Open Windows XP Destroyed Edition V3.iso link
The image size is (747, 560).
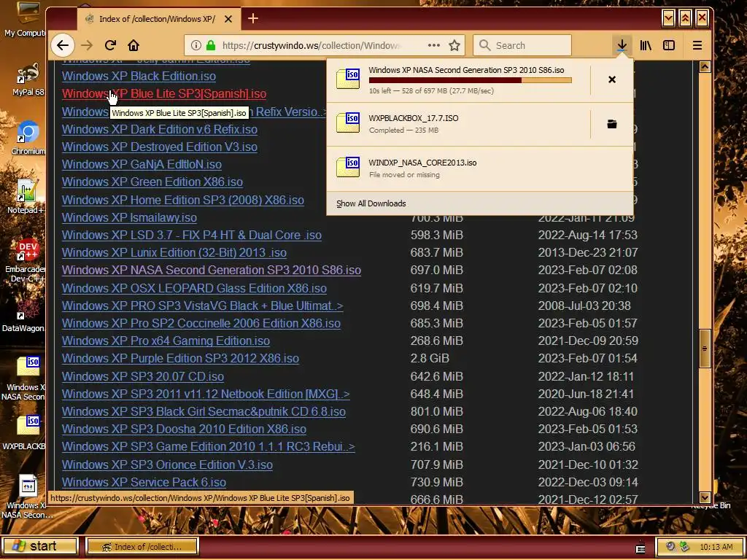[160, 147]
